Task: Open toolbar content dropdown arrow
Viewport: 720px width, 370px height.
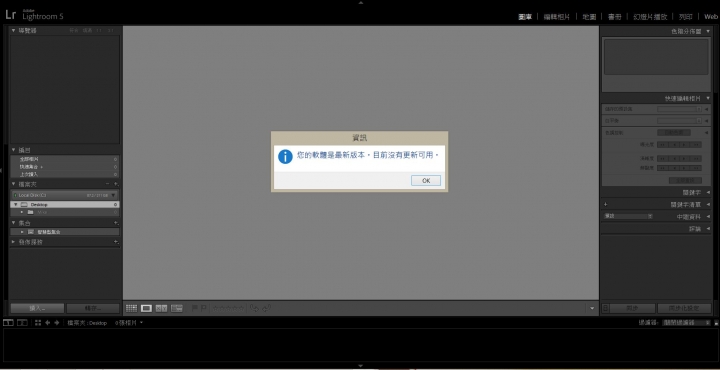Action: 592,308
